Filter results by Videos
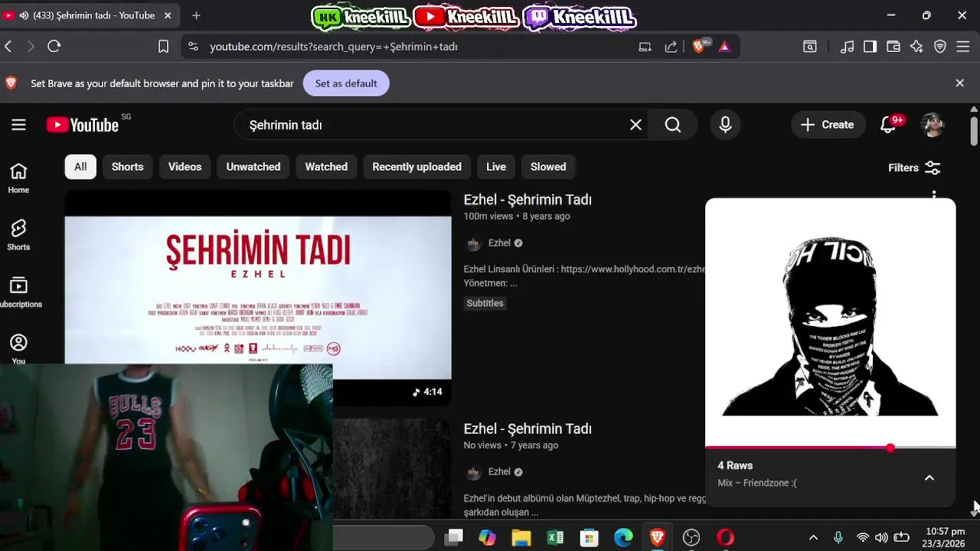The height and width of the screenshot is (551, 980). 185,167
